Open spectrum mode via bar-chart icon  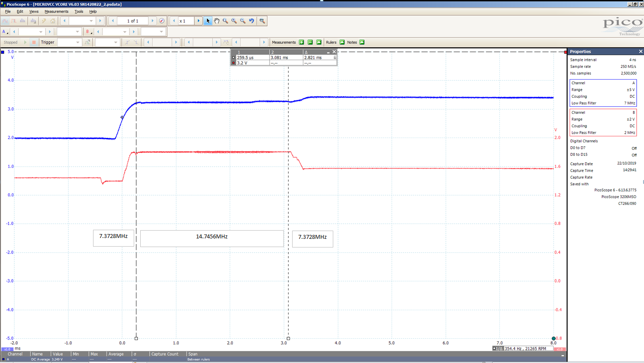[22, 20]
